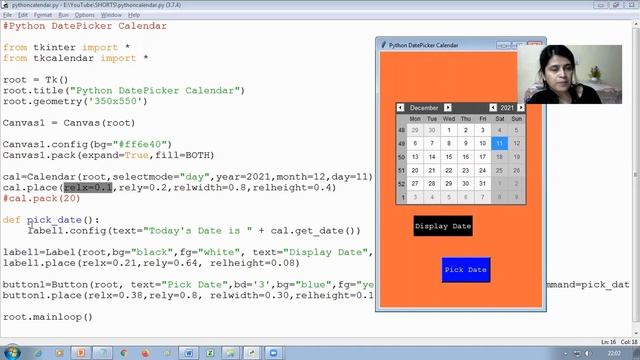640x360 pixels.
Task: Choose December 13 on the calendar
Action: [415, 157]
